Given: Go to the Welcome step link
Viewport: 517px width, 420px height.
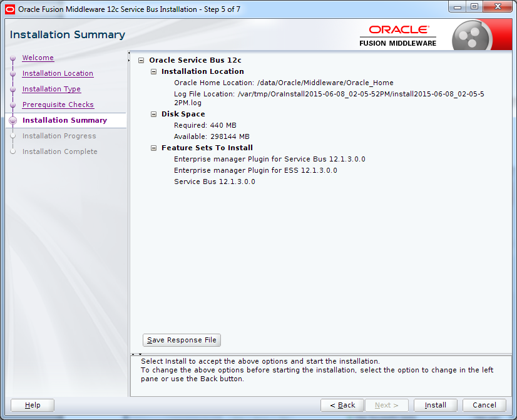Looking at the screenshot, I should click(38, 58).
